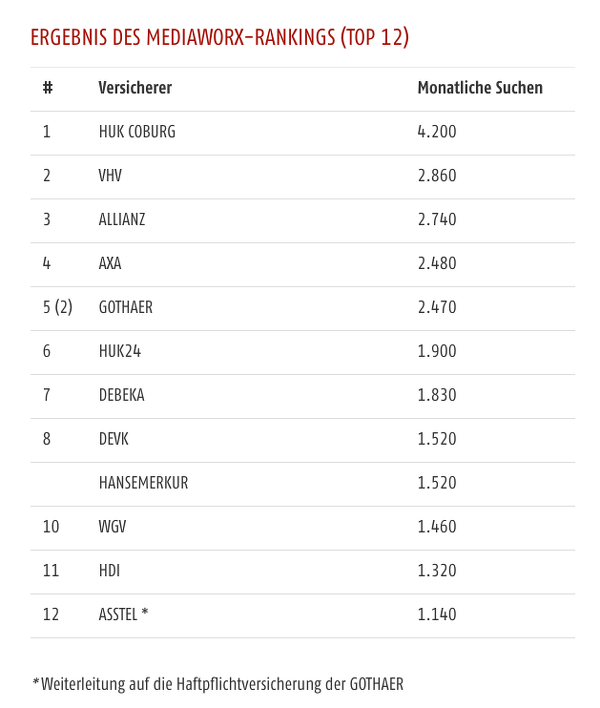Click the 4.200 monthly searches value
The height and width of the screenshot is (708, 600).
click(x=437, y=131)
